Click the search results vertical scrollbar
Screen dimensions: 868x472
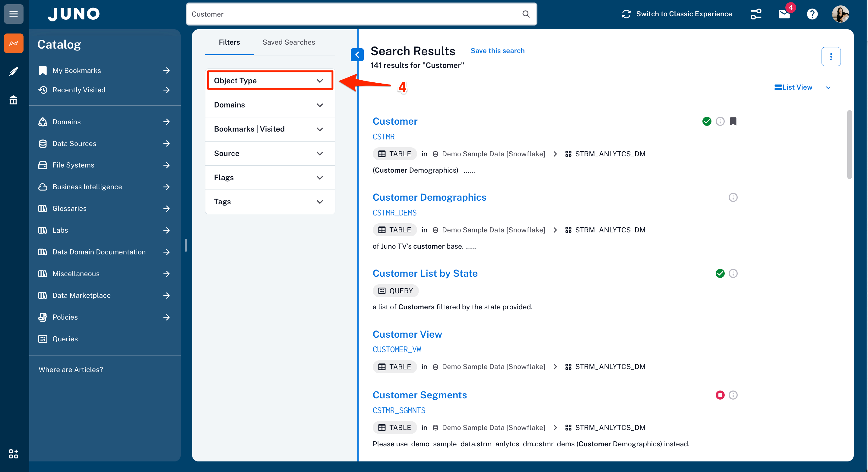(x=849, y=145)
